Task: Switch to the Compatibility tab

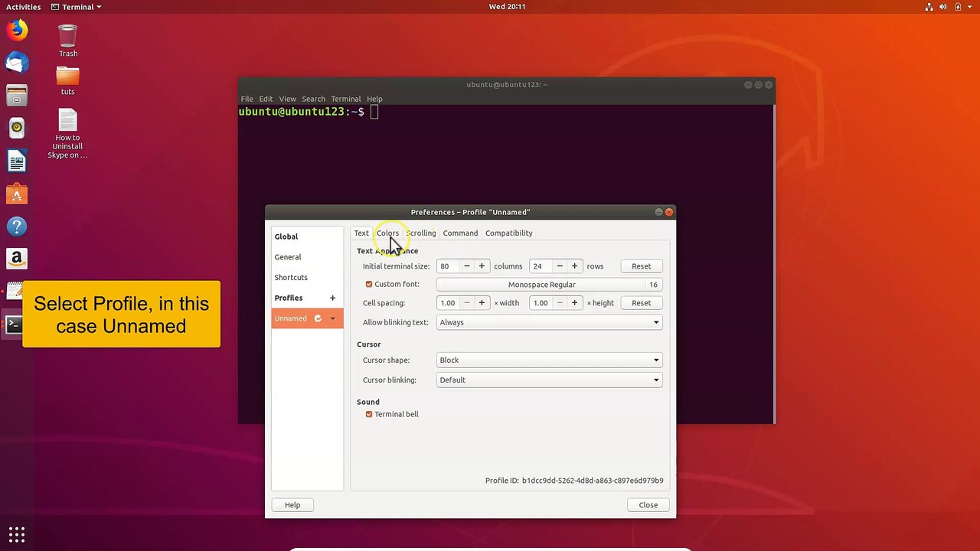Action: [x=508, y=233]
